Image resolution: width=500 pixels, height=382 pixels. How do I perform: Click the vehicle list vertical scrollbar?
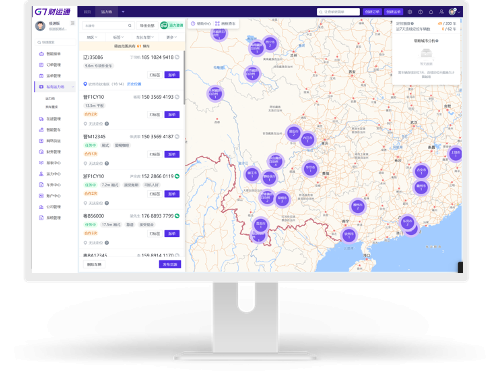click(x=184, y=77)
